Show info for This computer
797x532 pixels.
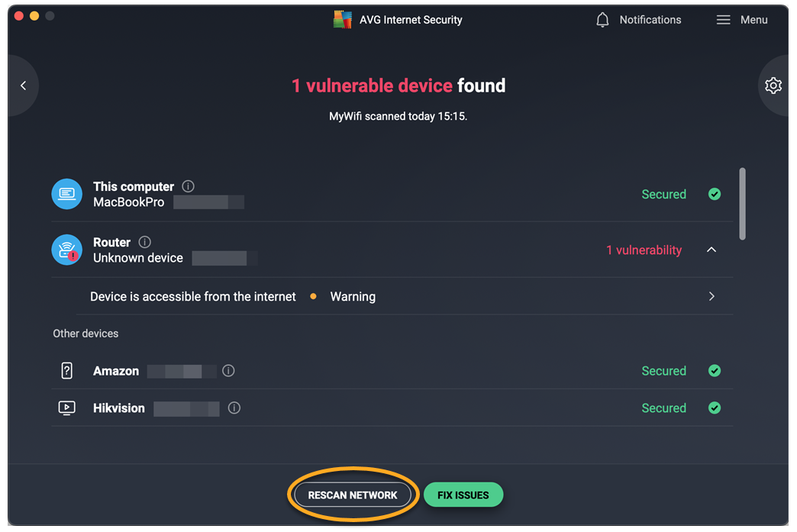[x=188, y=186]
